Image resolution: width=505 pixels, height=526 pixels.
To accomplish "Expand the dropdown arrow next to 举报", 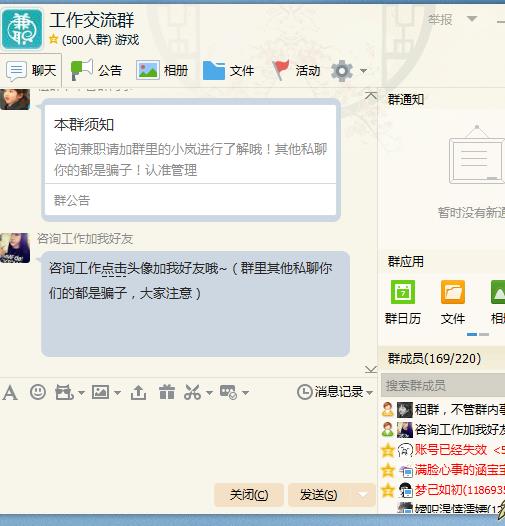I will coord(472,18).
